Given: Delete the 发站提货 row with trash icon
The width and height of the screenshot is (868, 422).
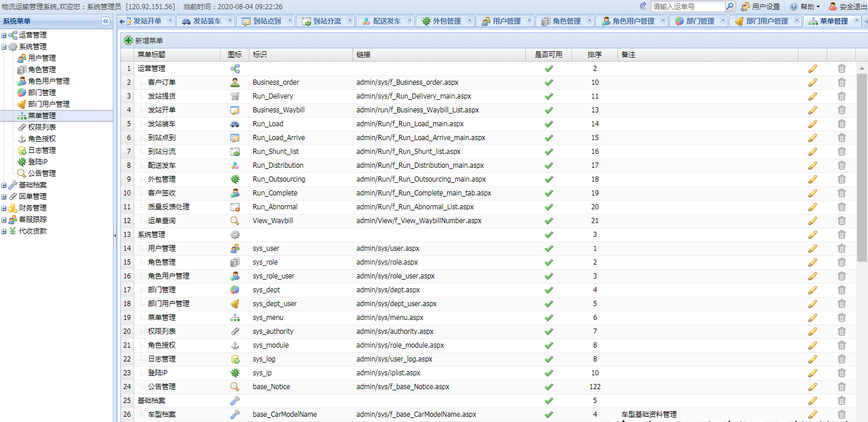Looking at the screenshot, I should [x=842, y=96].
